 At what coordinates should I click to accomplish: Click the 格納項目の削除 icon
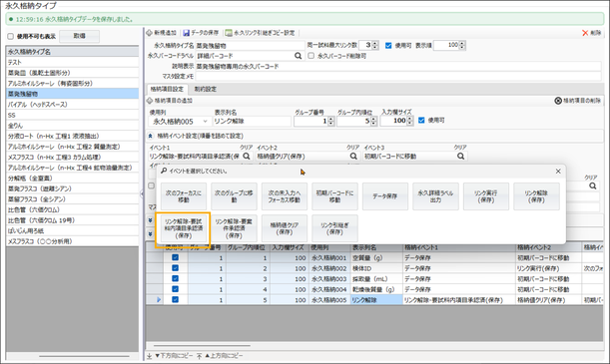(558, 101)
